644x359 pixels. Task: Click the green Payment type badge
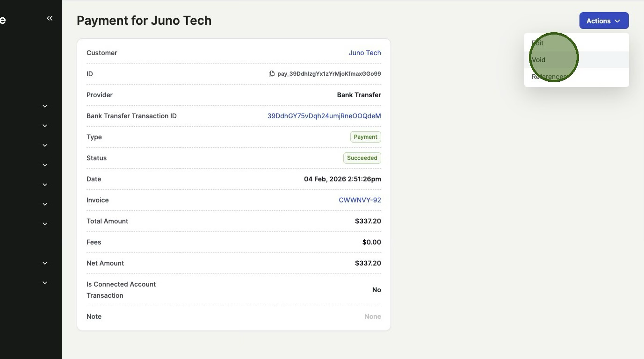click(365, 137)
